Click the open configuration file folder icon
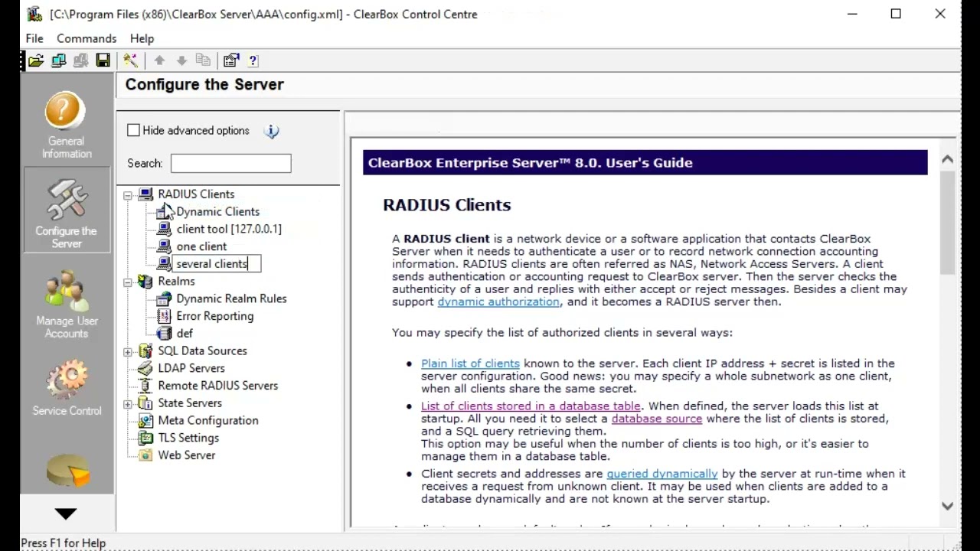Image resolution: width=980 pixels, height=551 pixels. click(36, 60)
